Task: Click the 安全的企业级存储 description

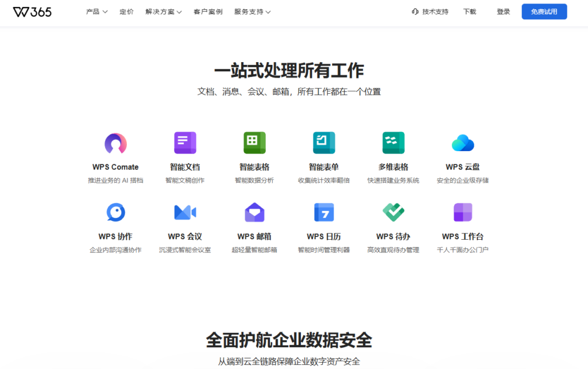Action: [463, 180]
